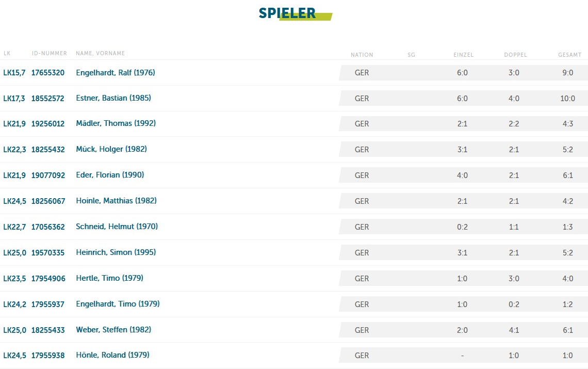Click the SPIELER heading
Viewport: 588px width, 369px height.
tap(287, 13)
